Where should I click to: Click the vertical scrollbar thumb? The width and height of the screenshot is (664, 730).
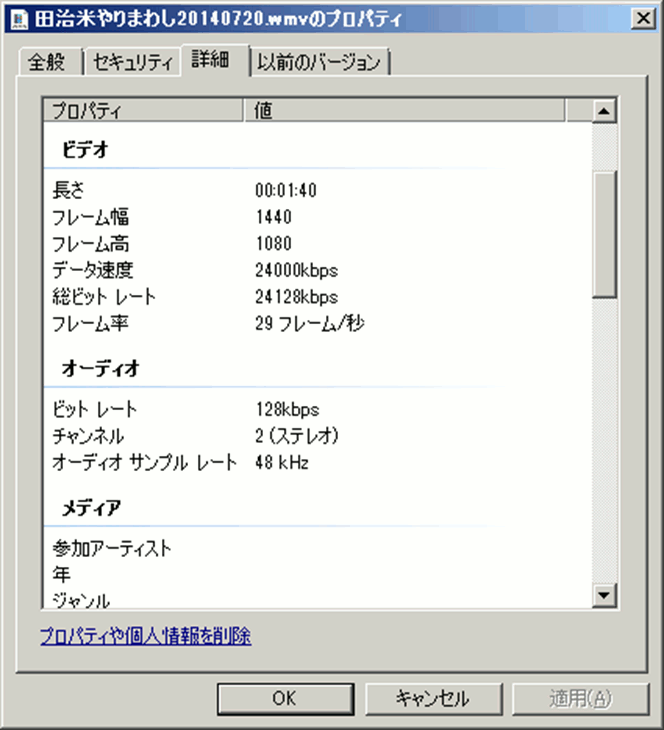[x=604, y=234]
